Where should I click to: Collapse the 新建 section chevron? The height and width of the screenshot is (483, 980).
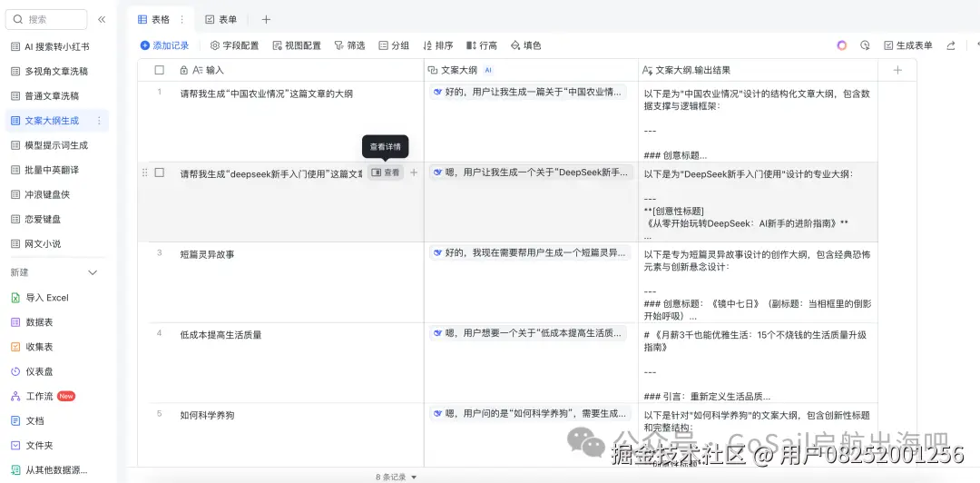pyautogui.click(x=93, y=272)
